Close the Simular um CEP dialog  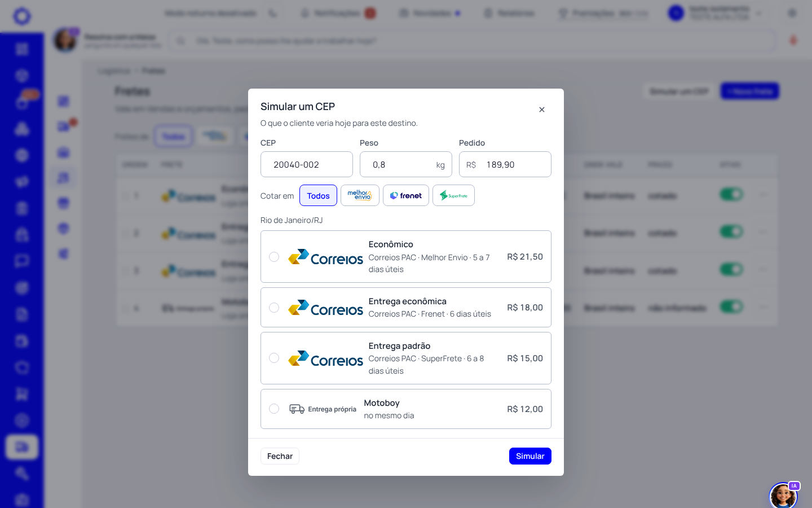coord(541,110)
